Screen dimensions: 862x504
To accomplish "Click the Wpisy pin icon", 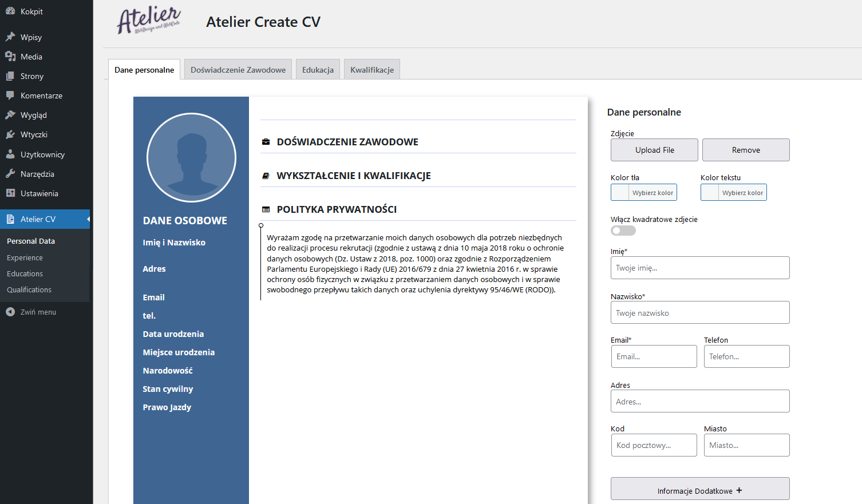I will (x=10, y=37).
